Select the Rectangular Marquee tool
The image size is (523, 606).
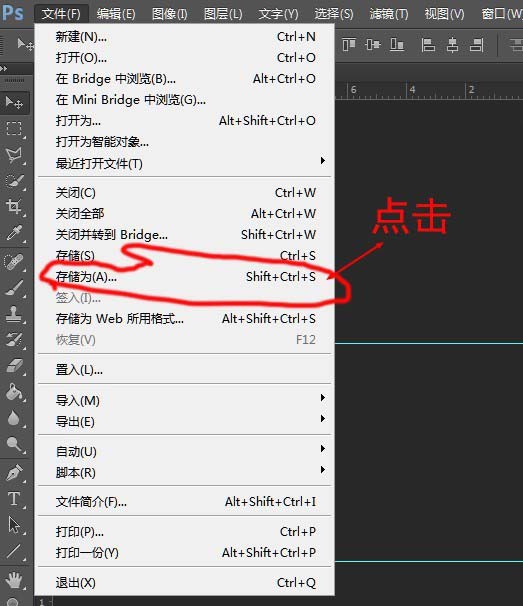(x=14, y=129)
